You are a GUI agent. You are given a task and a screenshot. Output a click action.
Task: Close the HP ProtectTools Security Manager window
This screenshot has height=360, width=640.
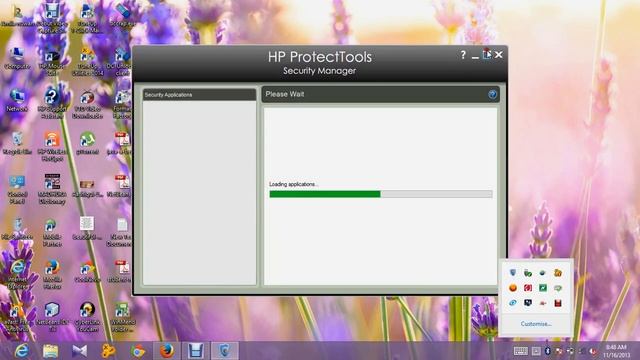[498, 55]
